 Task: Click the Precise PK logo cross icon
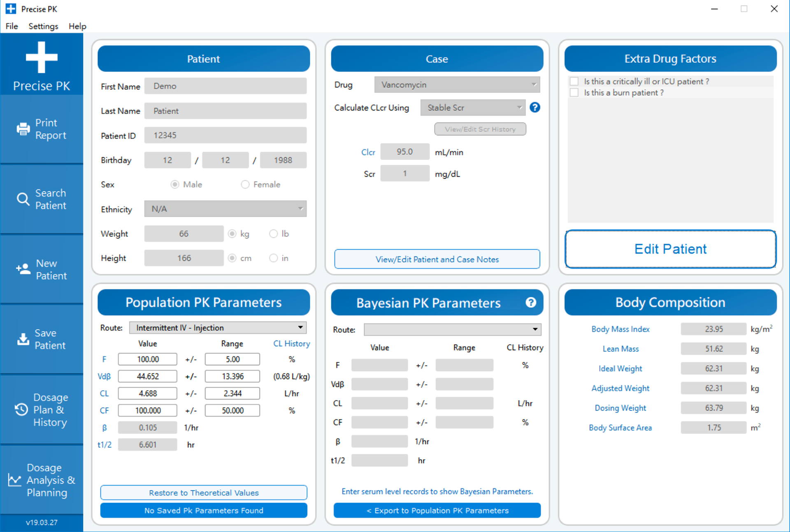click(x=42, y=57)
